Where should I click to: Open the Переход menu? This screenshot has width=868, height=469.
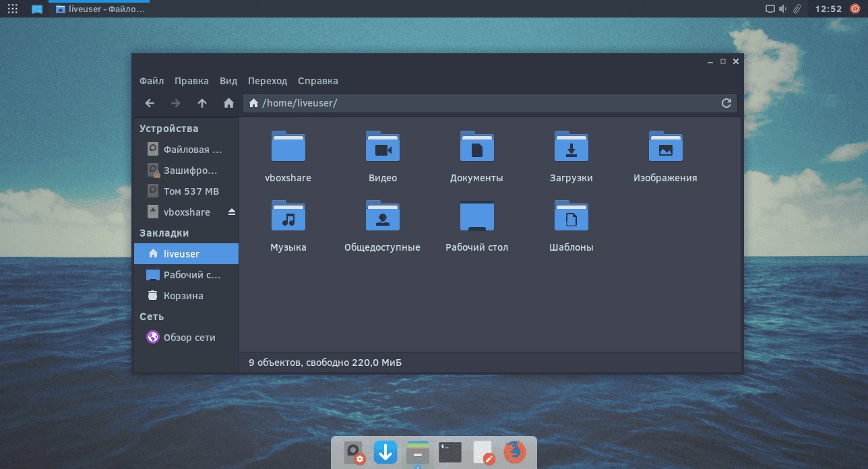pos(268,81)
